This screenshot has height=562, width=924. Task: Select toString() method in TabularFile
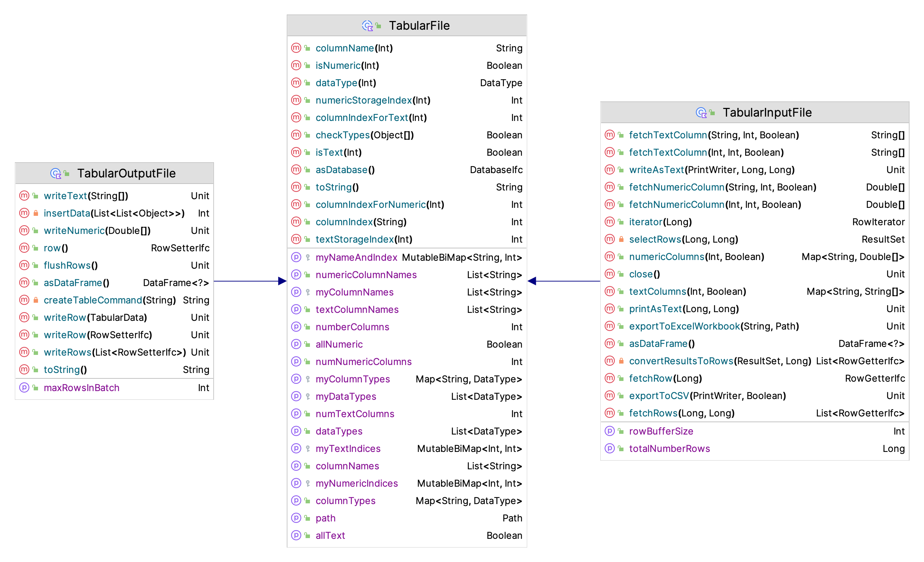coord(407,187)
